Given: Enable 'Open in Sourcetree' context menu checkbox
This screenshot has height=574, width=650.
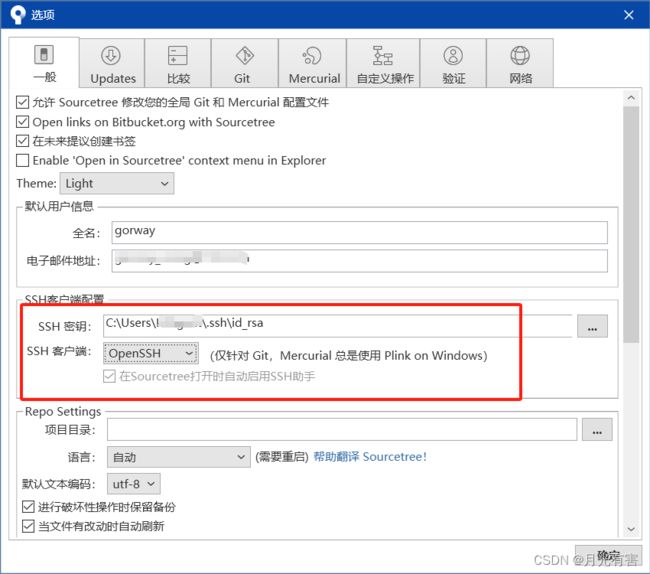Looking at the screenshot, I should (22, 160).
